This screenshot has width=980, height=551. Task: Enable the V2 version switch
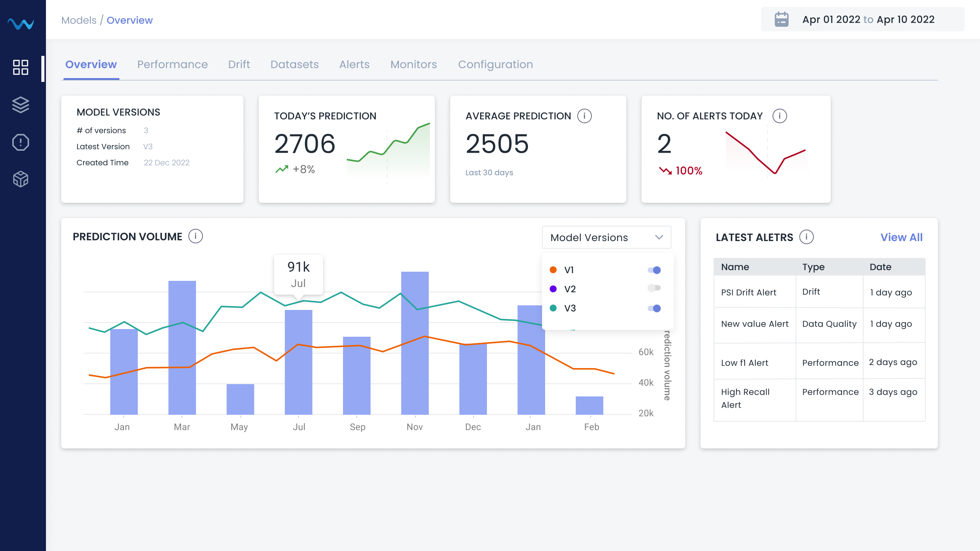pyautogui.click(x=654, y=288)
